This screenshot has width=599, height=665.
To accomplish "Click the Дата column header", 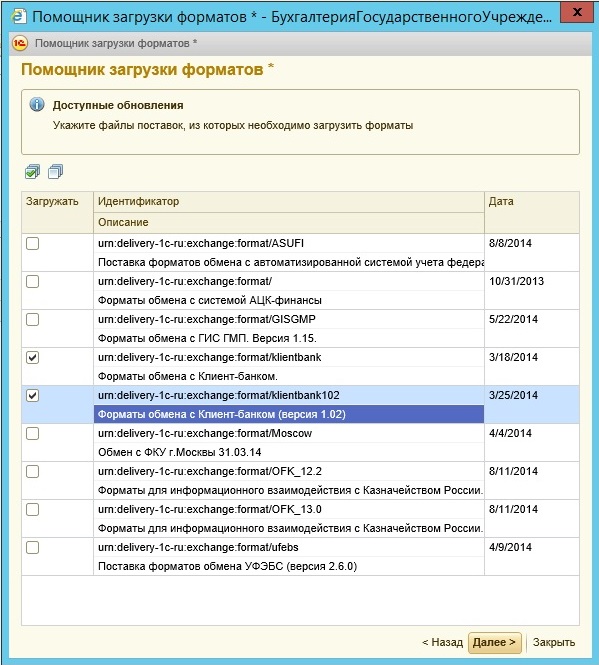I will tap(532, 212).
